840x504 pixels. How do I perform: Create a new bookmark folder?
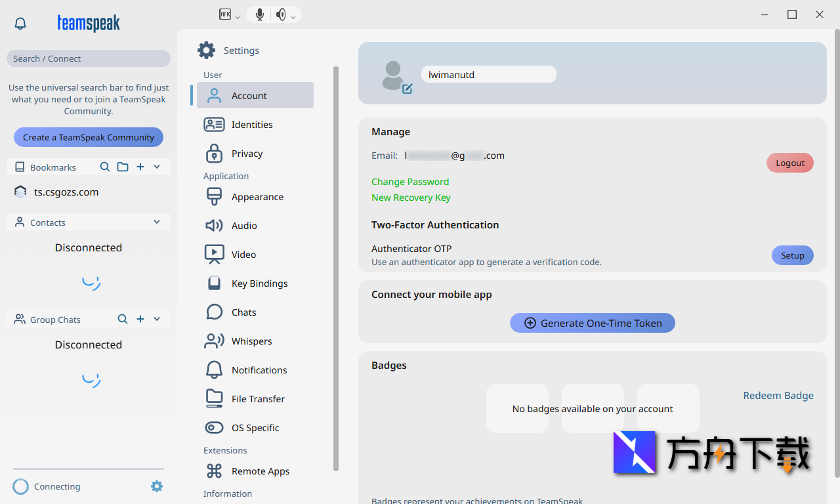pos(123,167)
